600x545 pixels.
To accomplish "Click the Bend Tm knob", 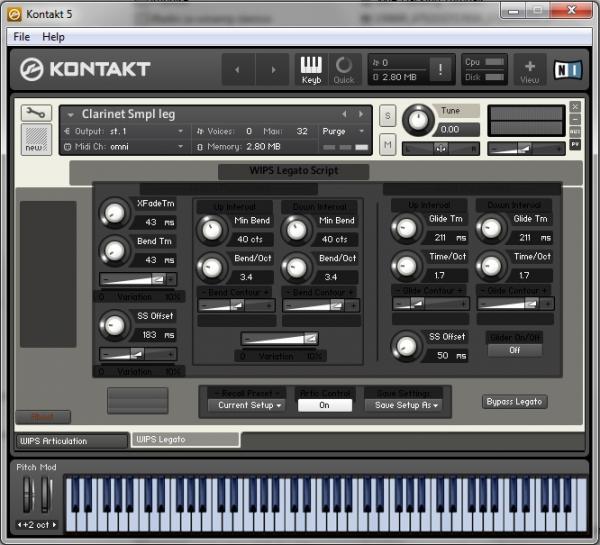I will click(114, 251).
